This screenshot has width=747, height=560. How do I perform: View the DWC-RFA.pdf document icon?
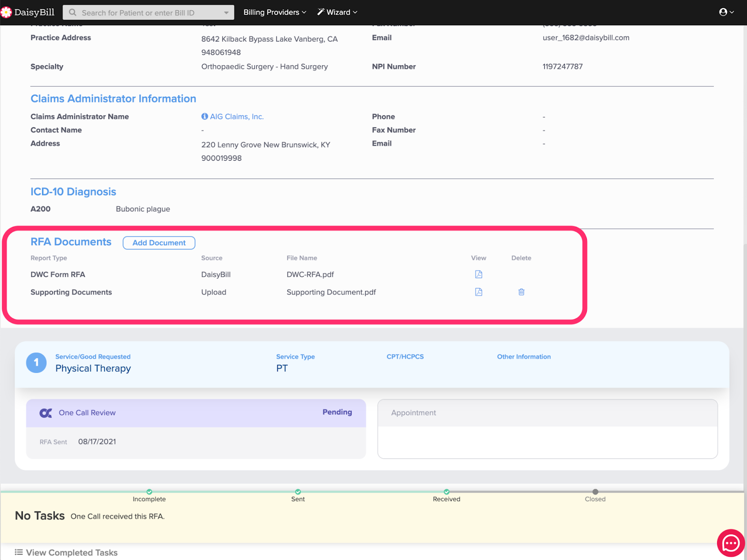(x=479, y=274)
